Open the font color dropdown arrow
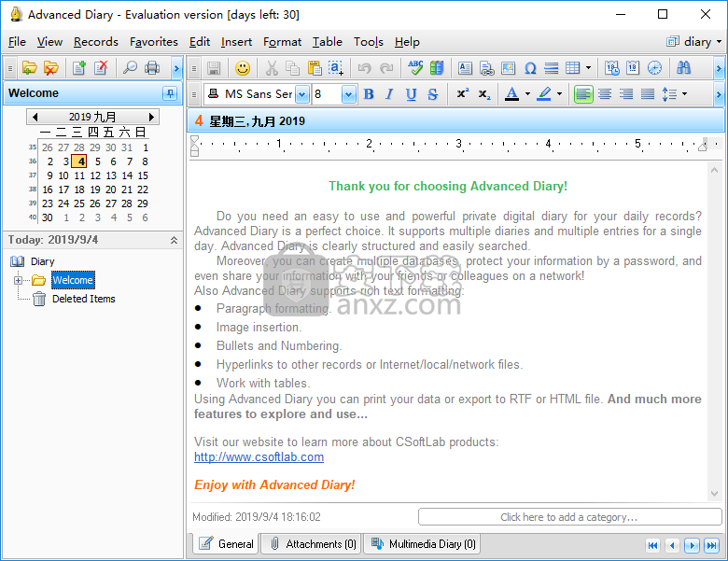Viewport: 728px width, 561px height. click(x=527, y=94)
